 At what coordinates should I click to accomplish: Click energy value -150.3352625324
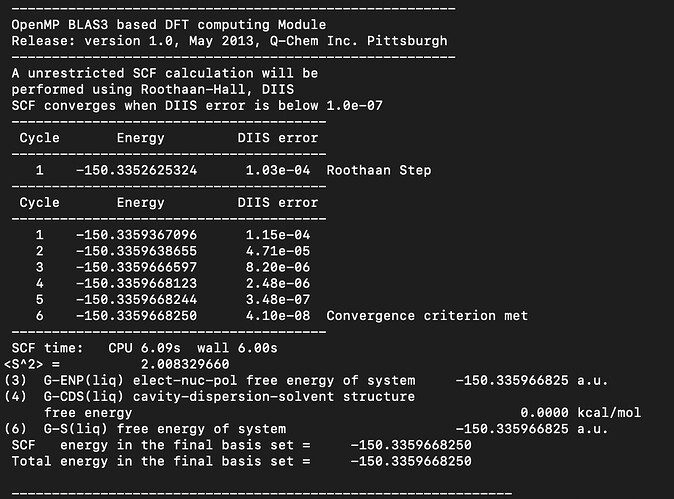point(136,170)
